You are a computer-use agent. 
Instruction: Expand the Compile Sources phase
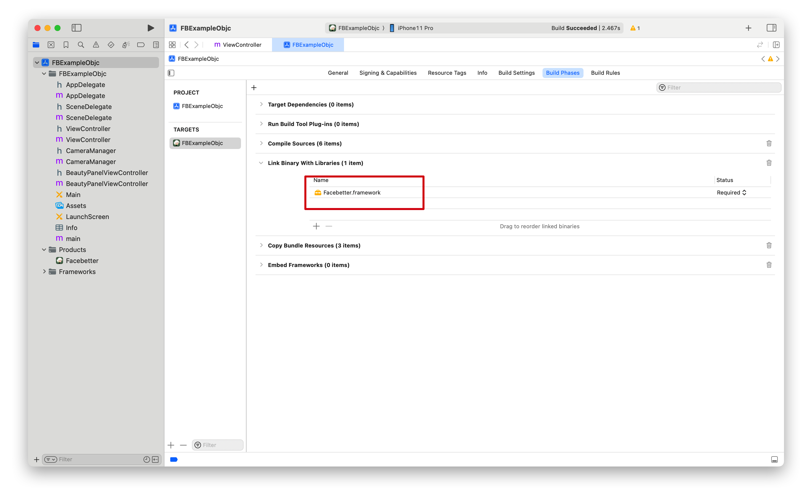[x=261, y=143]
